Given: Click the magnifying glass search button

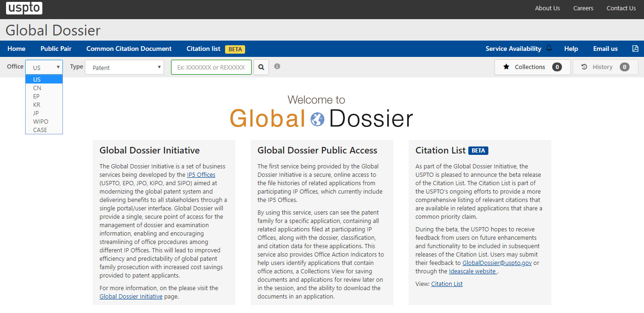Looking at the screenshot, I should tap(261, 67).
